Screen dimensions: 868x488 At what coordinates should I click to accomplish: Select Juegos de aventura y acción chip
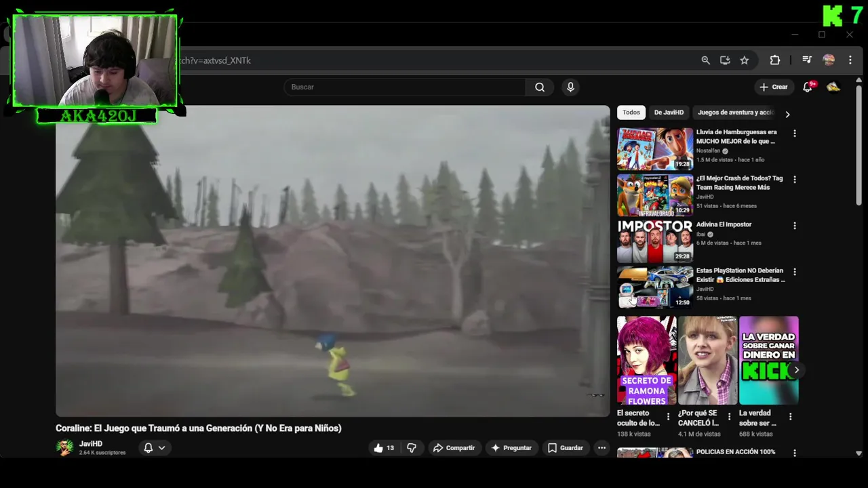[x=735, y=113]
